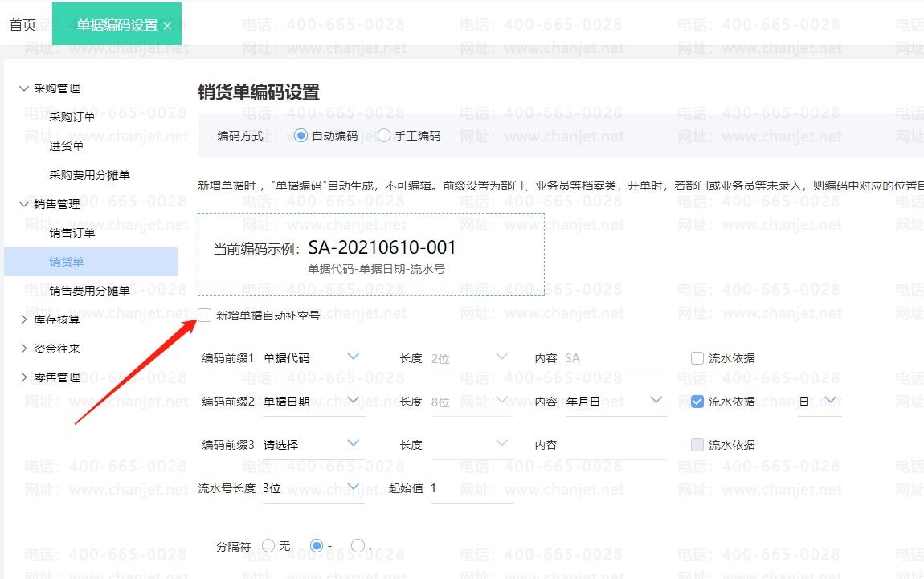The width and height of the screenshot is (924, 579).
Task: Open the 日 流水依据 dropdown
Action: [820, 402]
